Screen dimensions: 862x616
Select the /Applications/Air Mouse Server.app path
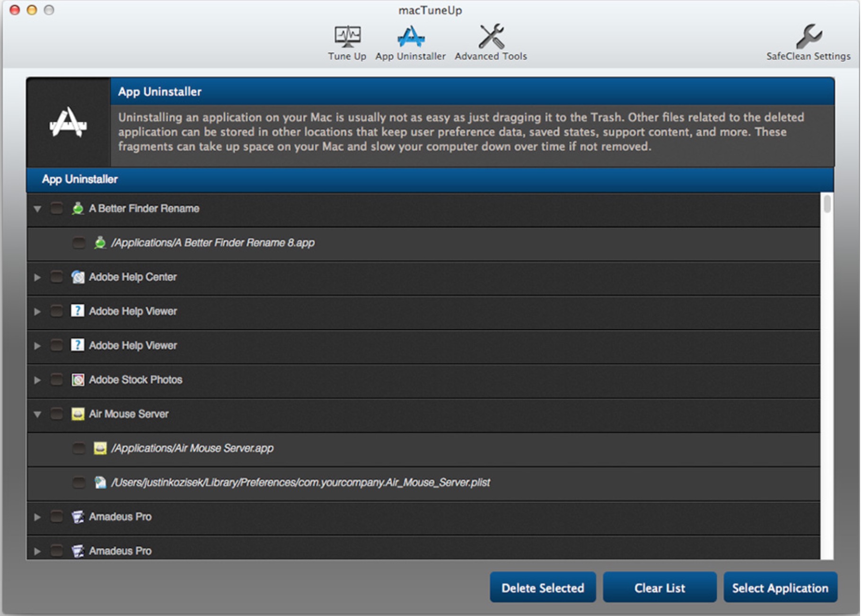[x=192, y=448]
